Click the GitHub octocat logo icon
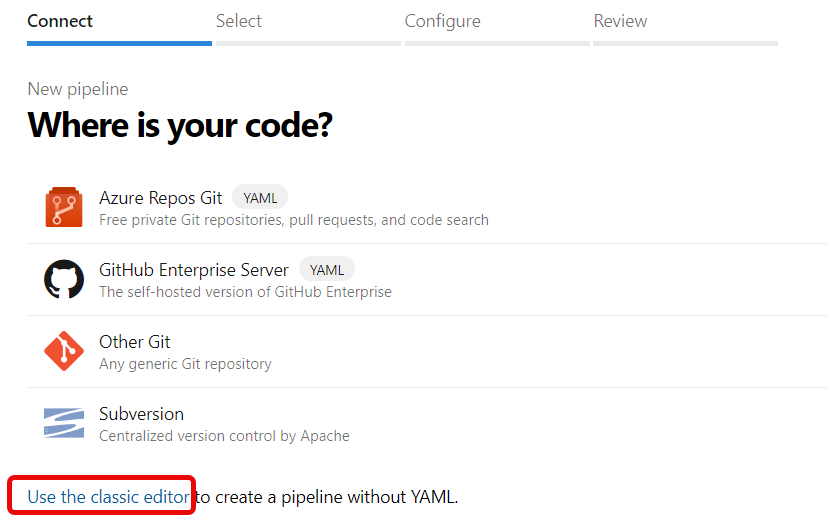 [x=64, y=280]
